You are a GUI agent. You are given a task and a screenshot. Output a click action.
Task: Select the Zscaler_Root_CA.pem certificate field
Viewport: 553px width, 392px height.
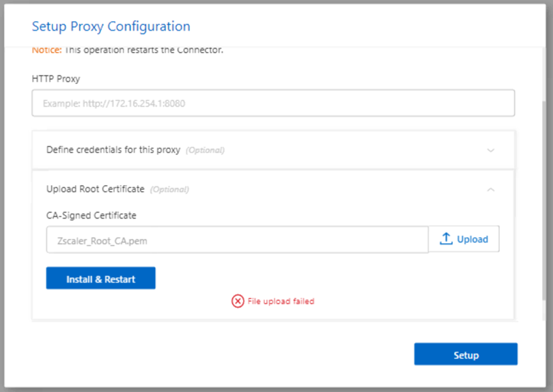(x=237, y=240)
